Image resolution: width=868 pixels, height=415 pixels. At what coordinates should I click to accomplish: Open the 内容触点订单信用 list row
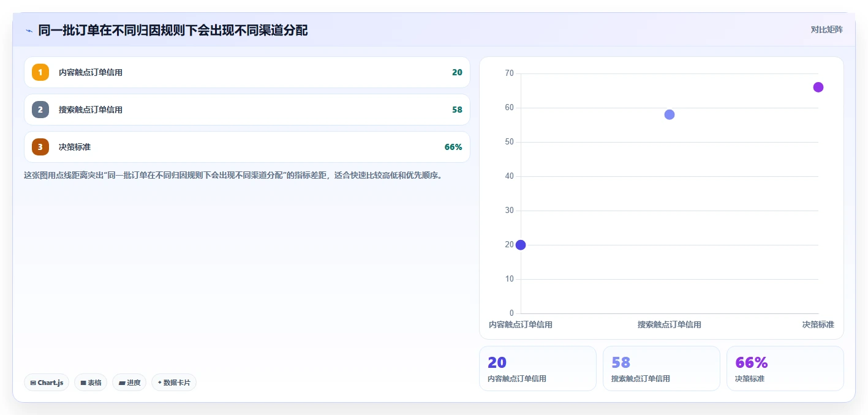[x=247, y=72]
